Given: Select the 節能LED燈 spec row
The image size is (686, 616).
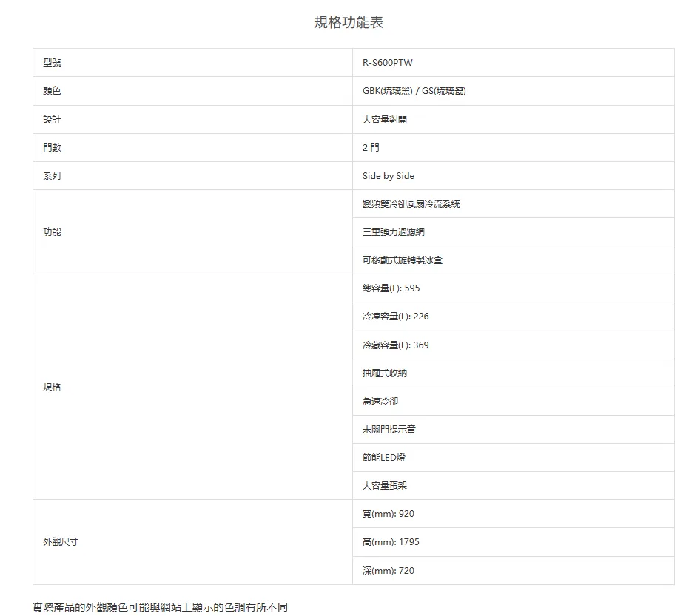Looking at the screenshot, I should 384,457.
